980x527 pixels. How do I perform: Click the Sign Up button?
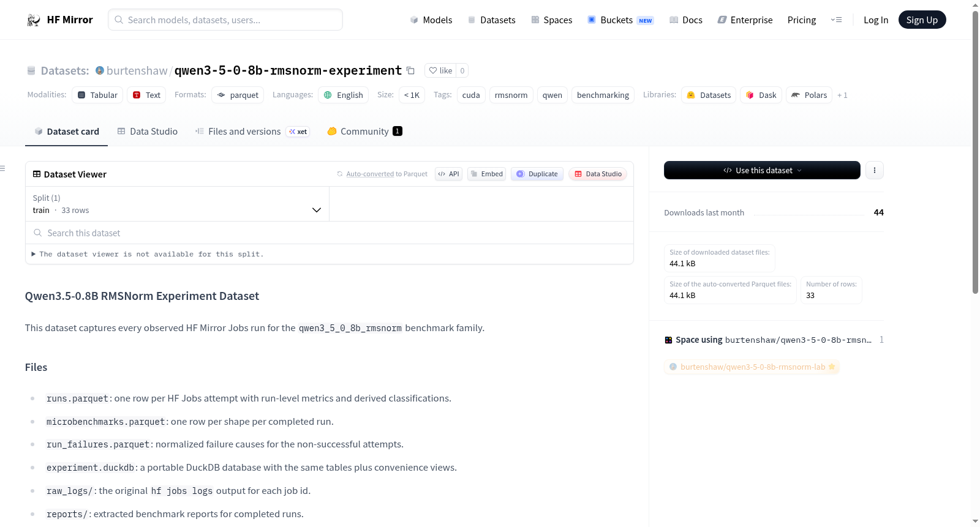(x=922, y=20)
